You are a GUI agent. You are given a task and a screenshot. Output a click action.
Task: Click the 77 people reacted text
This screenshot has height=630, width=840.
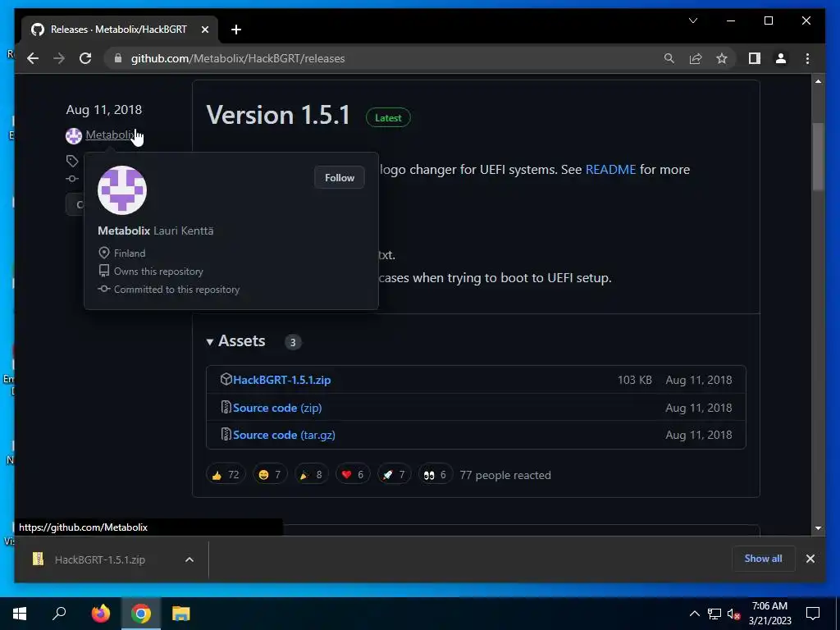(505, 475)
